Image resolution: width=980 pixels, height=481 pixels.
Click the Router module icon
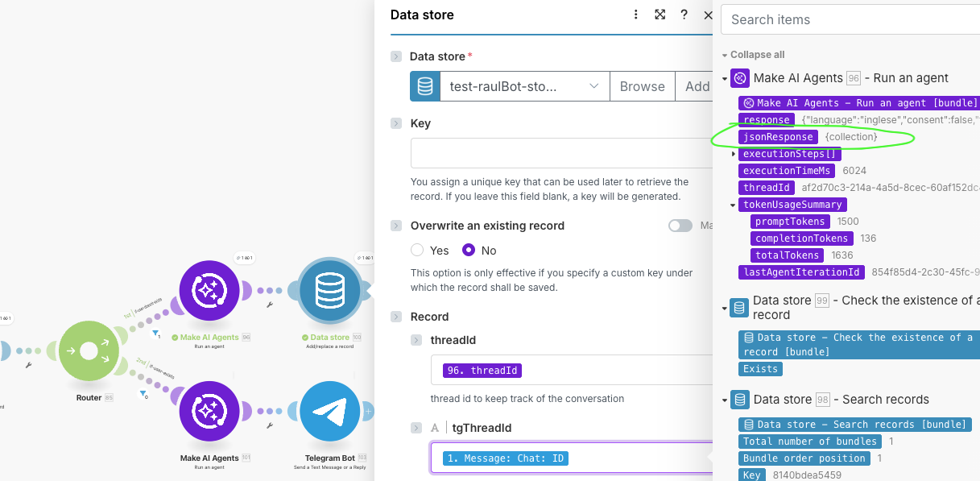tap(89, 351)
